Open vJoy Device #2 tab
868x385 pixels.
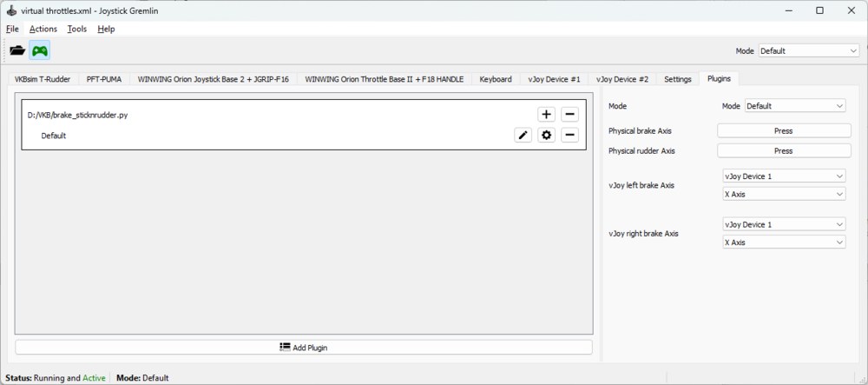pyautogui.click(x=622, y=79)
